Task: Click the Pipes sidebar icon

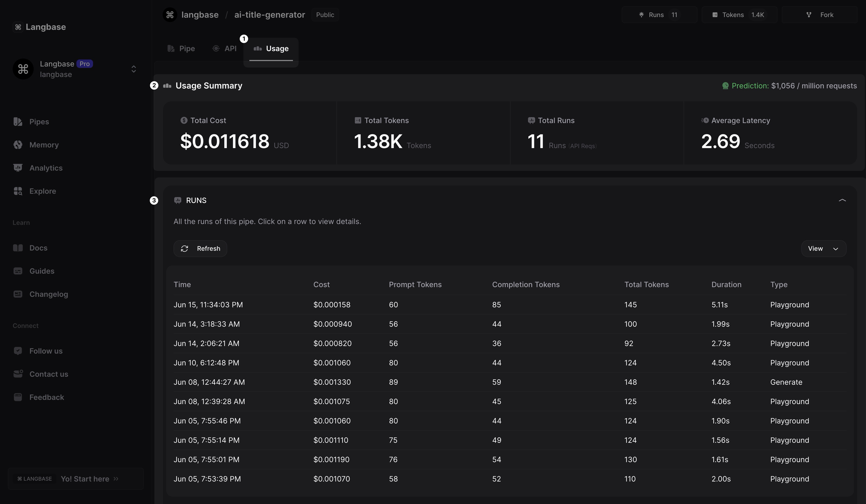Action: click(18, 122)
